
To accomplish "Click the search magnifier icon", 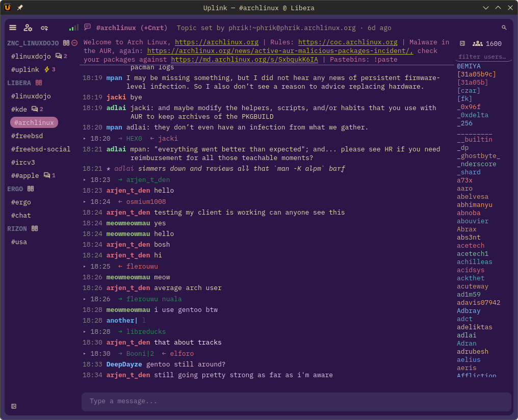I will pos(504,28).
